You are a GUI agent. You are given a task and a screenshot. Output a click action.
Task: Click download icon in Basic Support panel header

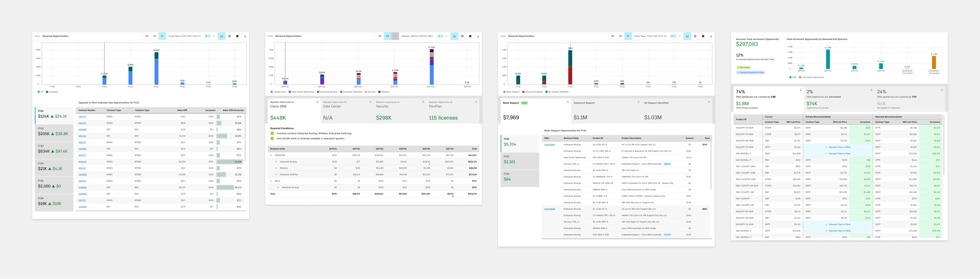(x=710, y=36)
